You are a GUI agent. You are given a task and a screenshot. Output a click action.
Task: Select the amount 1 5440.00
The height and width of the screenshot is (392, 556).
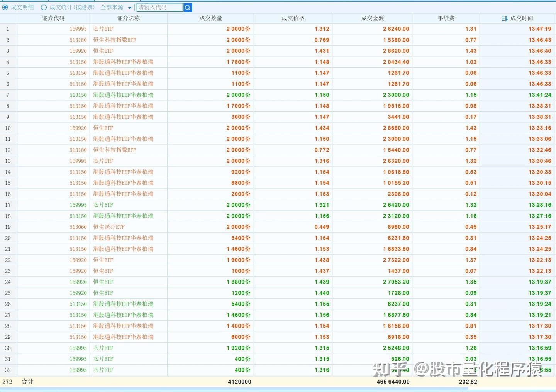[396, 150]
